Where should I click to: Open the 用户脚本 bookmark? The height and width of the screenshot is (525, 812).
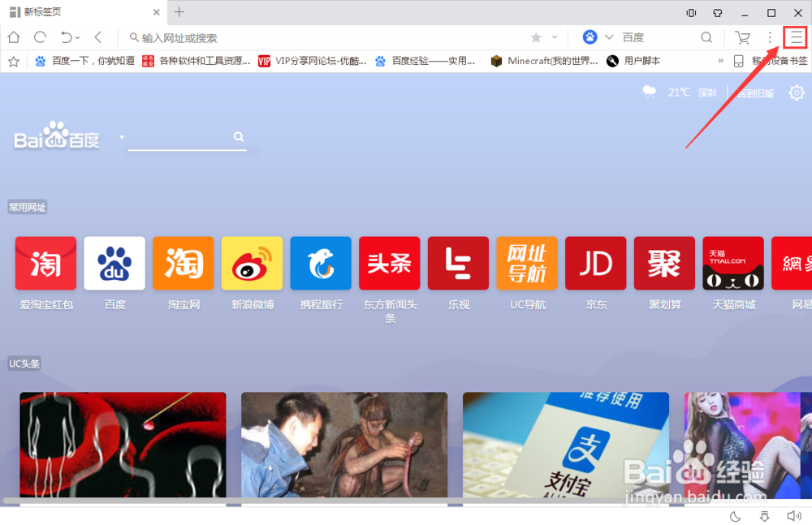tap(633, 61)
